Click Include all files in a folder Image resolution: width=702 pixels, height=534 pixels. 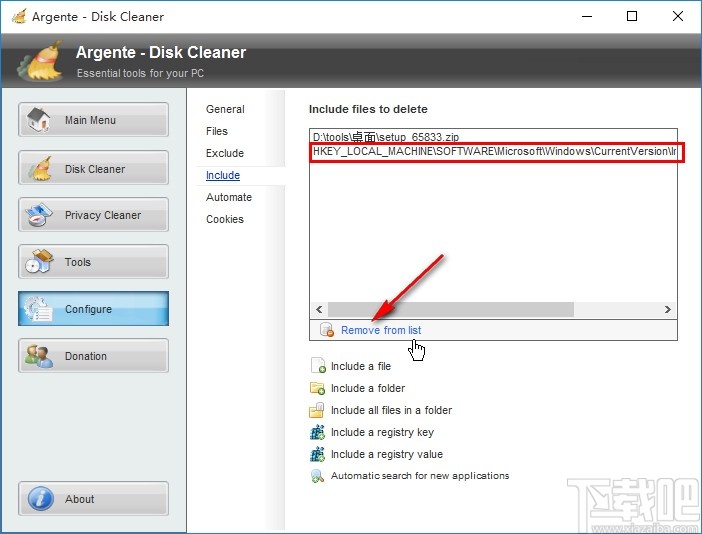coord(391,410)
